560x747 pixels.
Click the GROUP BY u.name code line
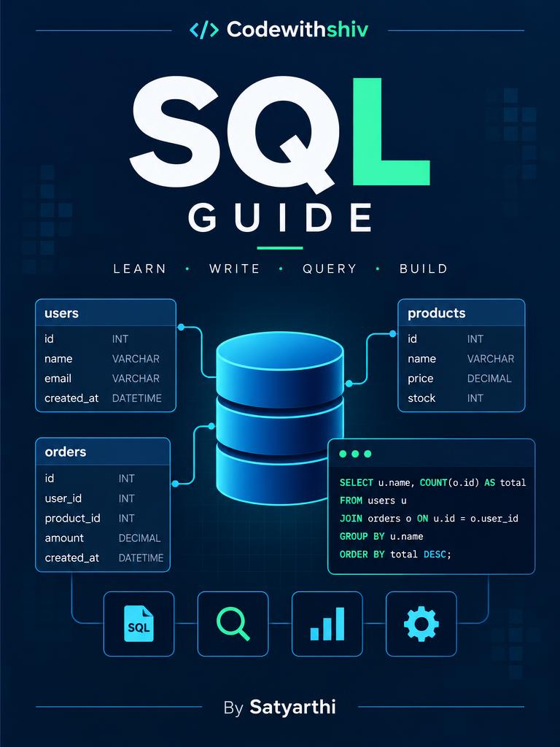click(381, 536)
